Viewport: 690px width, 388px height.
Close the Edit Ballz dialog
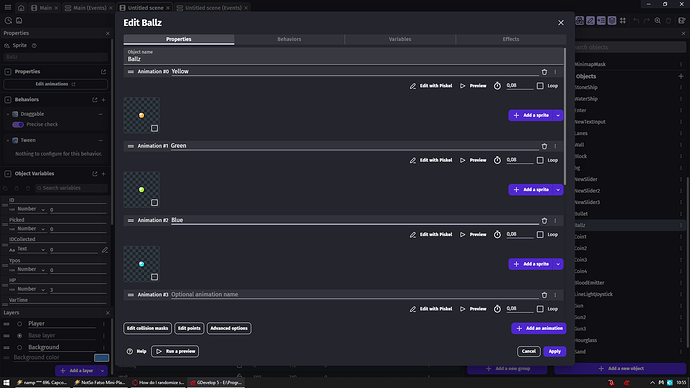click(561, 22)
